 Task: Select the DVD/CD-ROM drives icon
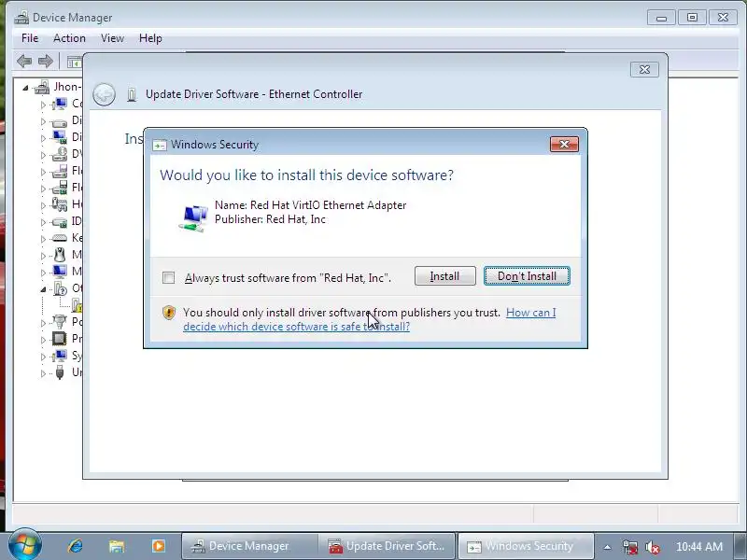click(x=60, y=154)
